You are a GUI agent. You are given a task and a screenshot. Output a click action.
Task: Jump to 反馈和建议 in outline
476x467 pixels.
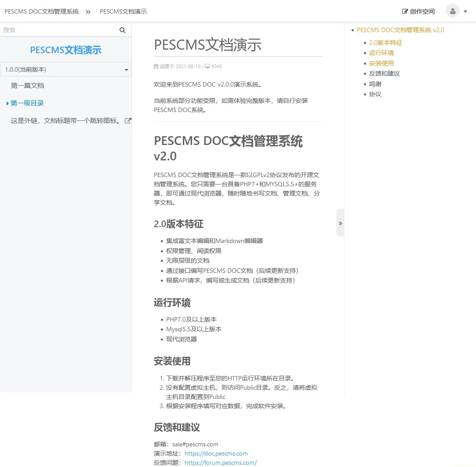point(384,73)
